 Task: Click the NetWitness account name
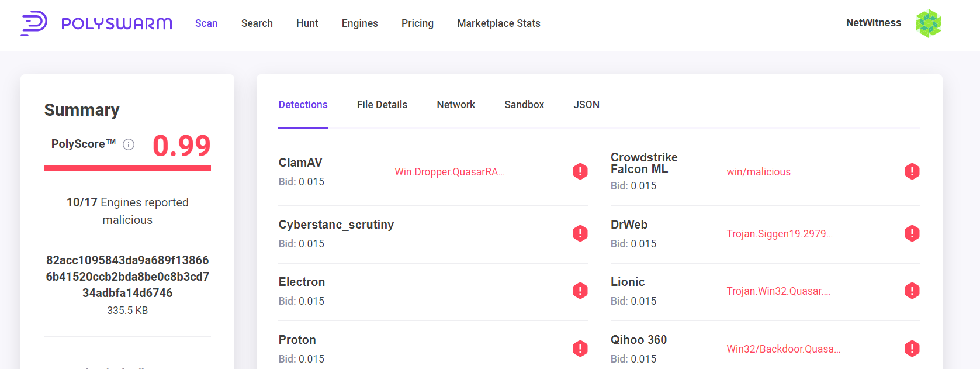(x=873, y=23)
